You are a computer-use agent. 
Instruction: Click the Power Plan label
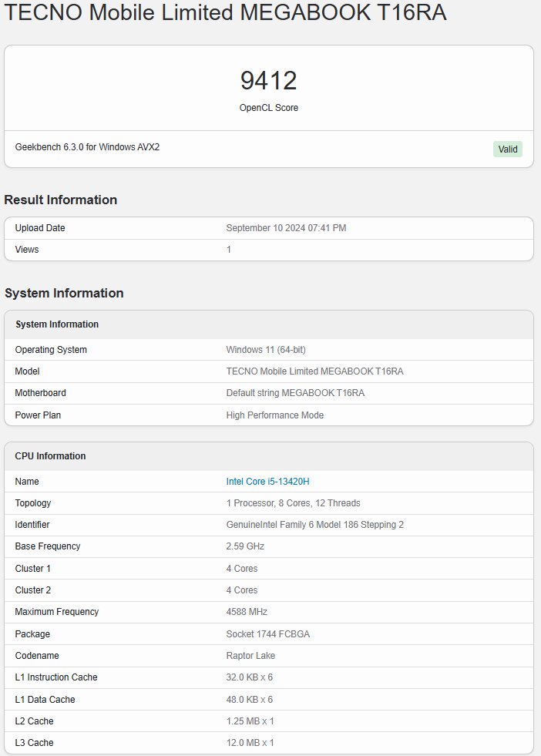[x=38, y=415]
